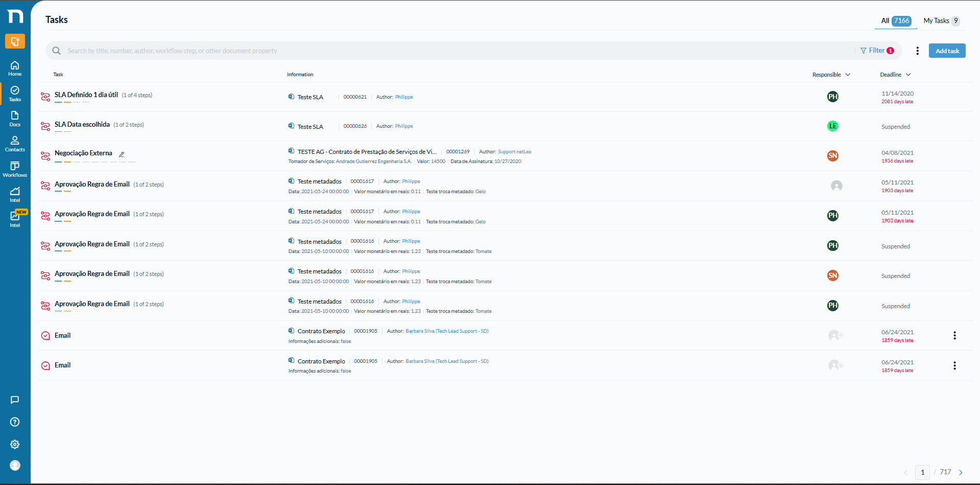Viewport: 980px width, 485px height.
Task: Click the Add task button
Action: tap(947, 51)
